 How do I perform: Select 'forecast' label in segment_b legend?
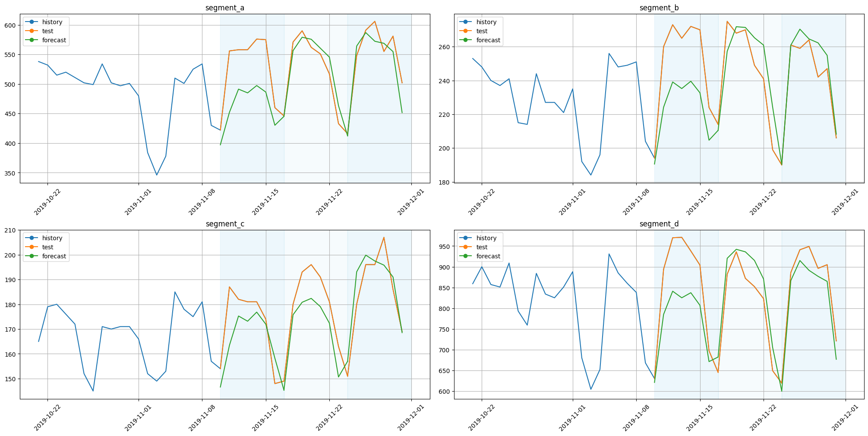tap(489, 40)
